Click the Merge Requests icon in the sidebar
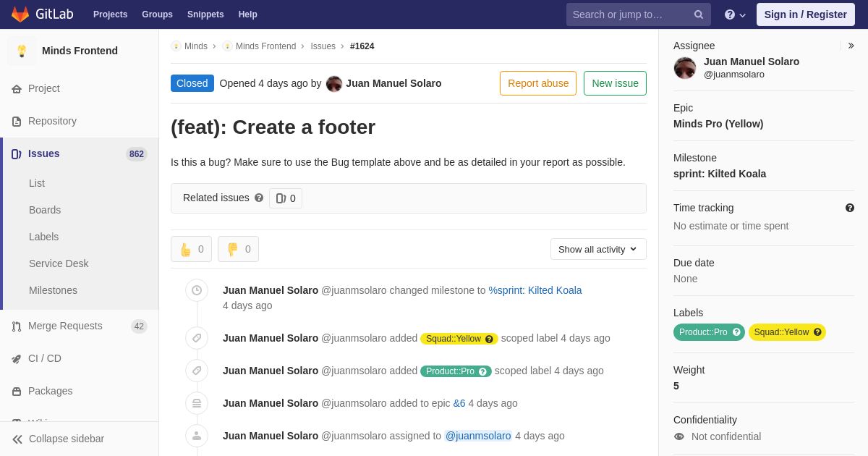Image resolution: width=868 pixels, height=456 pixels. (17, 326)
